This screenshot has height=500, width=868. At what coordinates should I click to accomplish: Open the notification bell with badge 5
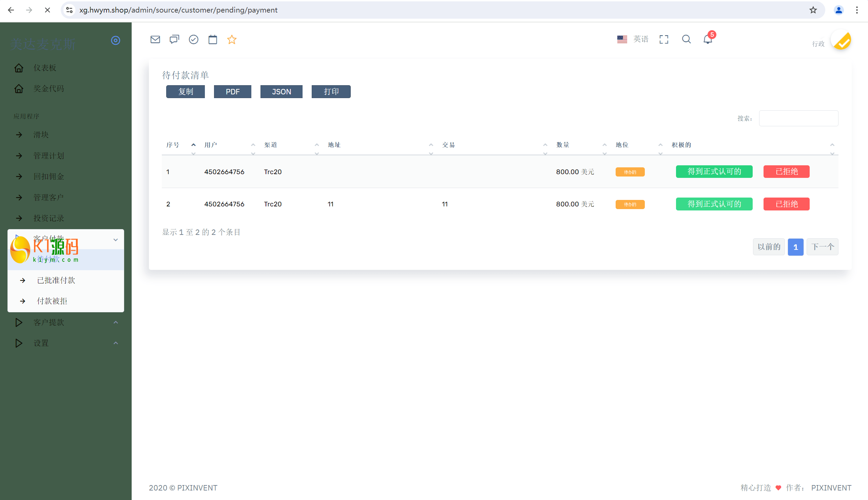pos(708,39)
